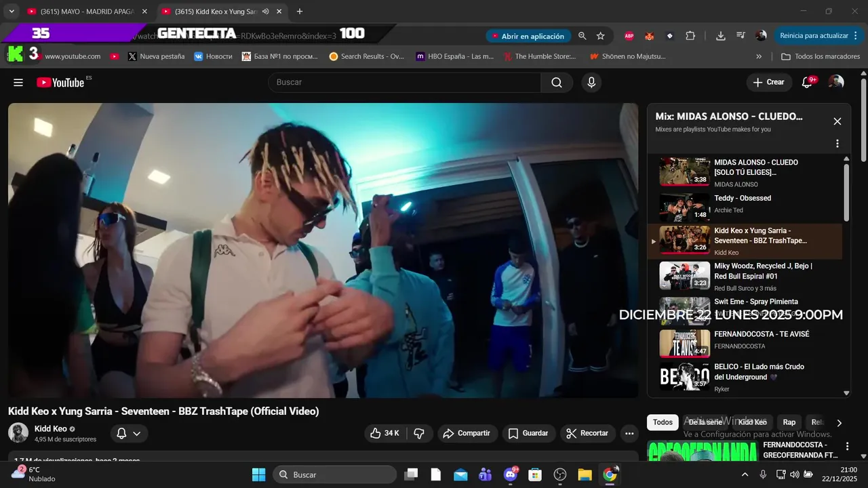The height and width of the screenshot is (488, 868).
Task: Open The Humble Store bookmark
Action: pyautogui.click(x=540, y=56)
